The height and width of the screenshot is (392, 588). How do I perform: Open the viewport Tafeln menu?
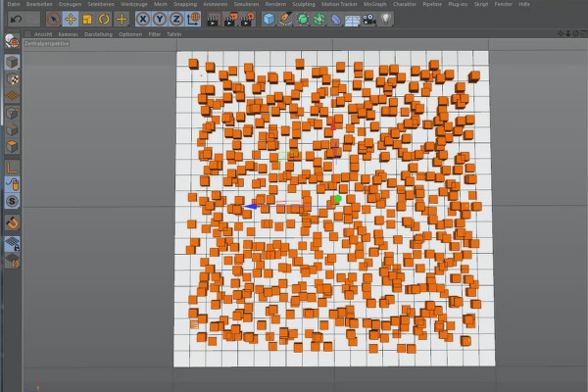174,34
